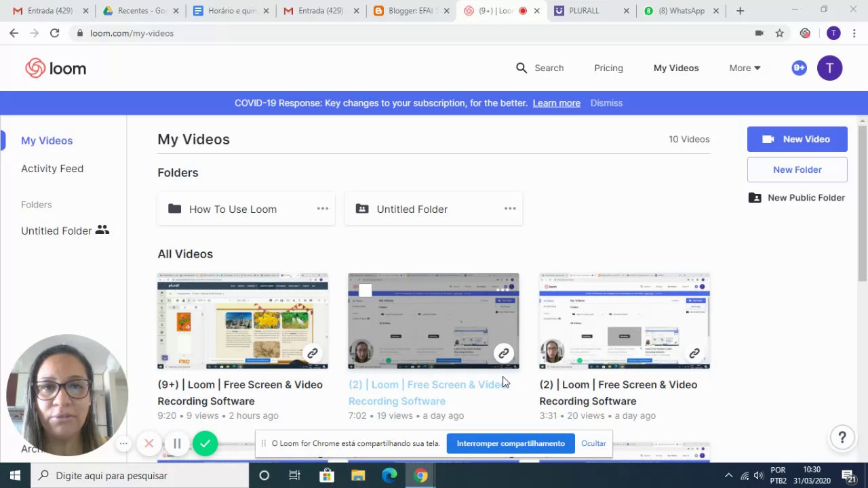Open Search in the Loom header
Image resolution: width=868 pixels, height=488 pixels.
[540, 68]
